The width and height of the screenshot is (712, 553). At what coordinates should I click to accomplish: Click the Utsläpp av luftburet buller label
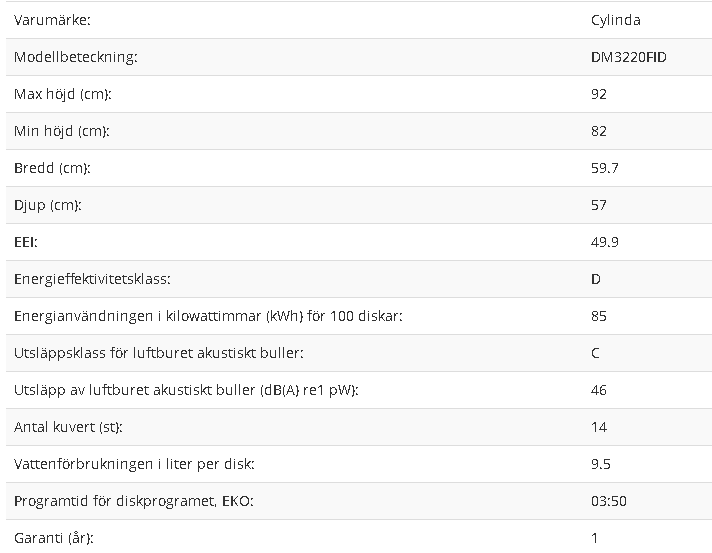coord(186,390)
